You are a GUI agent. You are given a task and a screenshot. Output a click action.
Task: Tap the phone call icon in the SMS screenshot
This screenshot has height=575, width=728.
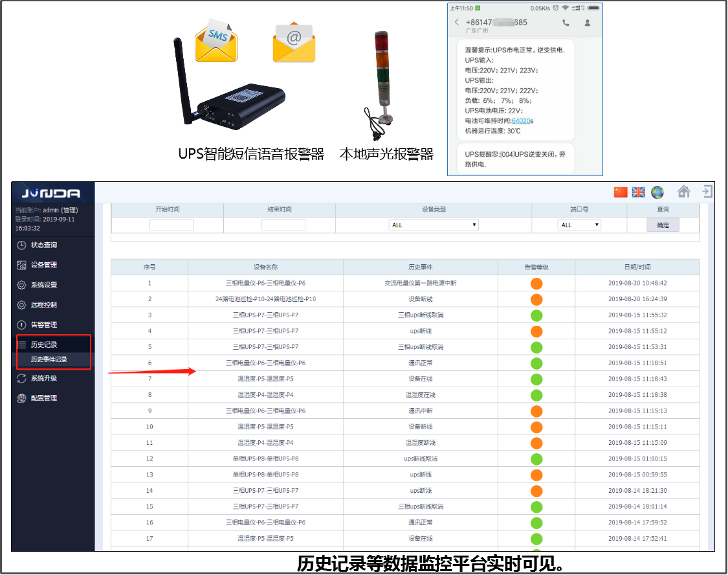point(566,22)
